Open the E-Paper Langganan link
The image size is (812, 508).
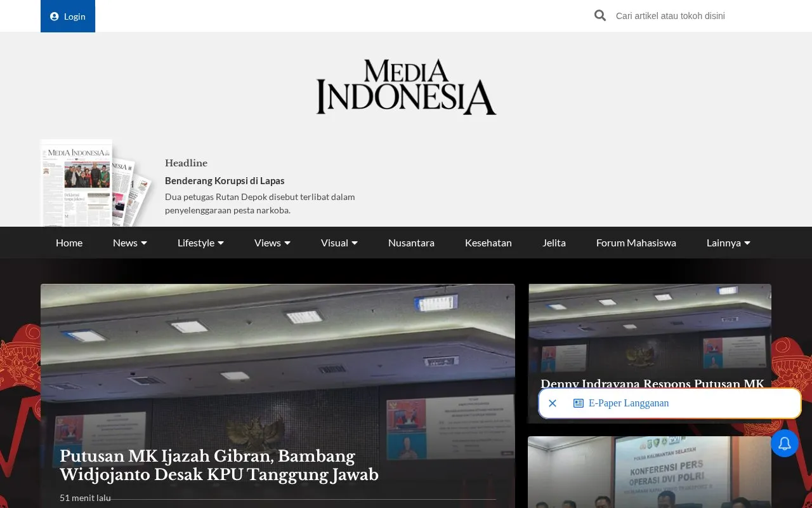pos(629,403)
